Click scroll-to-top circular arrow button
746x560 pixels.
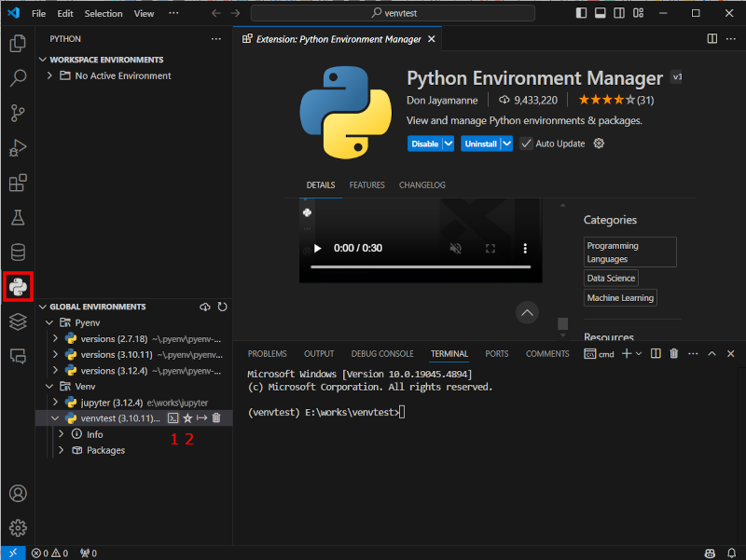click(527, 313)
